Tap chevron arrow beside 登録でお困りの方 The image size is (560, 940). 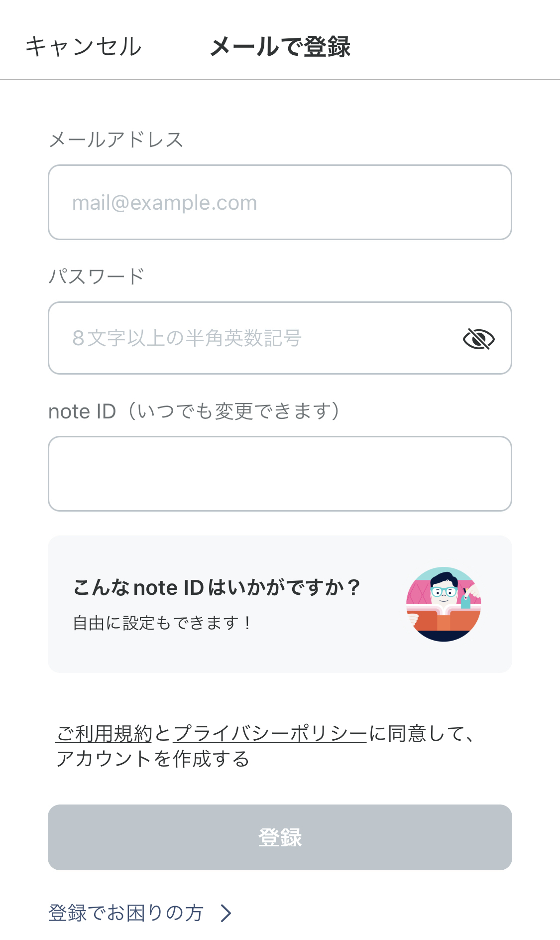pos(226,913)
